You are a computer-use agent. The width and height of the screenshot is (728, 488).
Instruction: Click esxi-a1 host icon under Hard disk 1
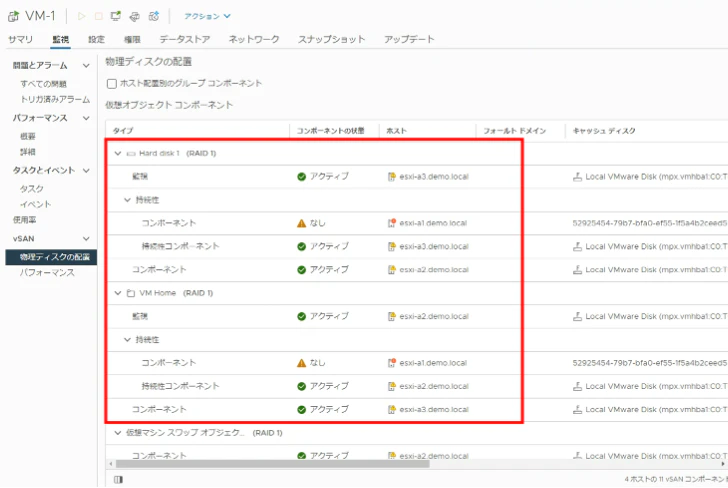pyautogui.click(x=392, y=223)
